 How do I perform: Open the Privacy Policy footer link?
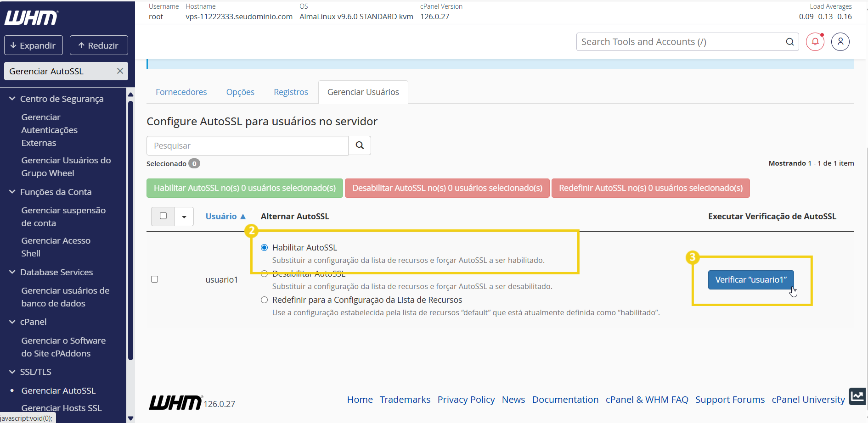point(466,400)
